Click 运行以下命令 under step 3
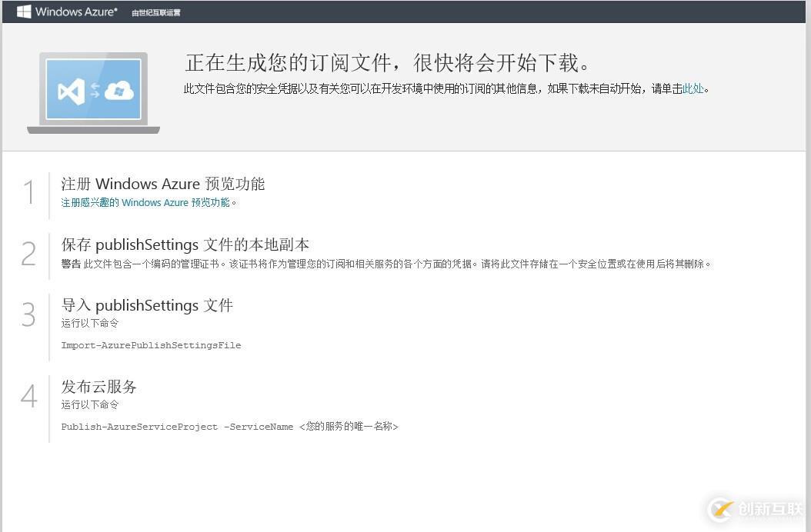The image size is (811, 532). coord(90,323)
